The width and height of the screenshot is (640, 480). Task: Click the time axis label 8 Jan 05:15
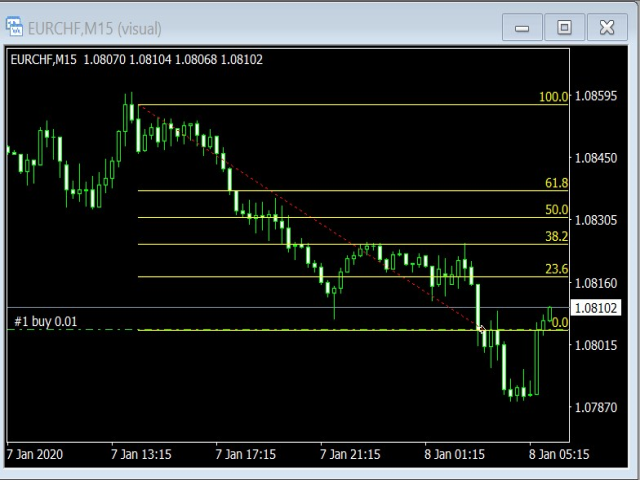click(559, 454)
